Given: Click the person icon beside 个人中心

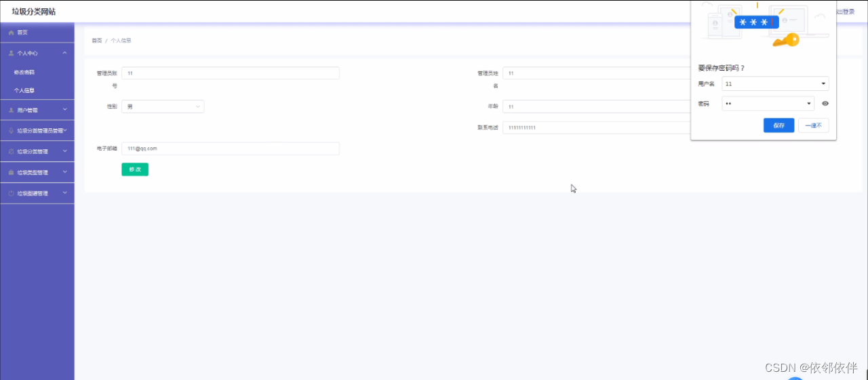Looking at the screenshot, I should tap(11, 53).
